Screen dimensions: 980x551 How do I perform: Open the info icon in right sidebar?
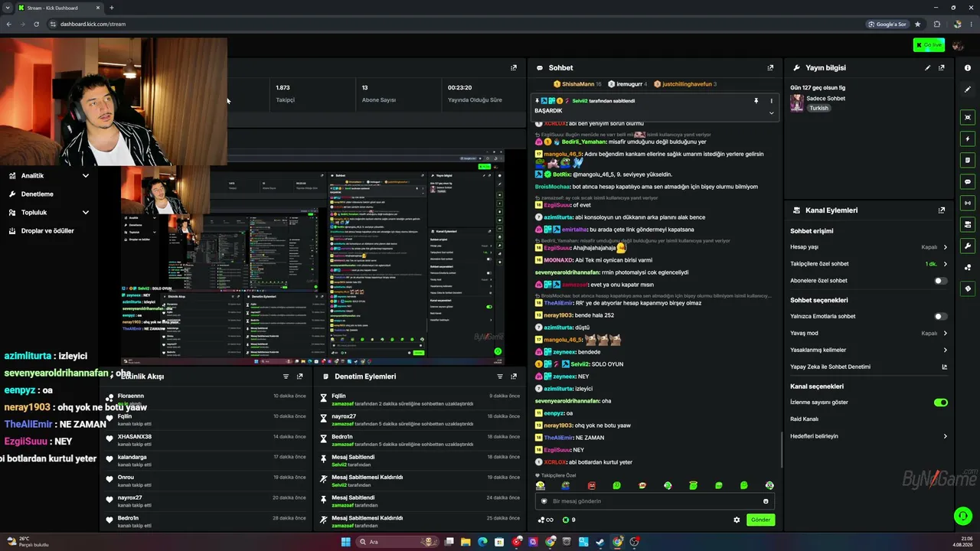(968, 68)
